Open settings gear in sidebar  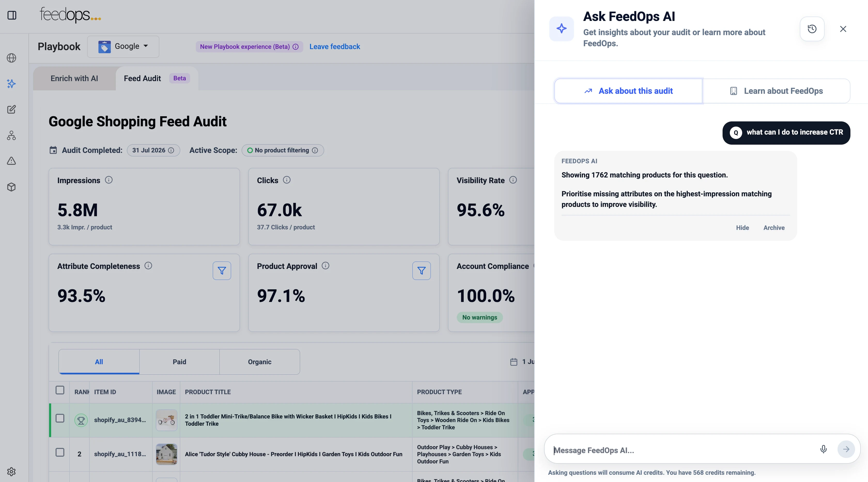click(x=11, y=472)
